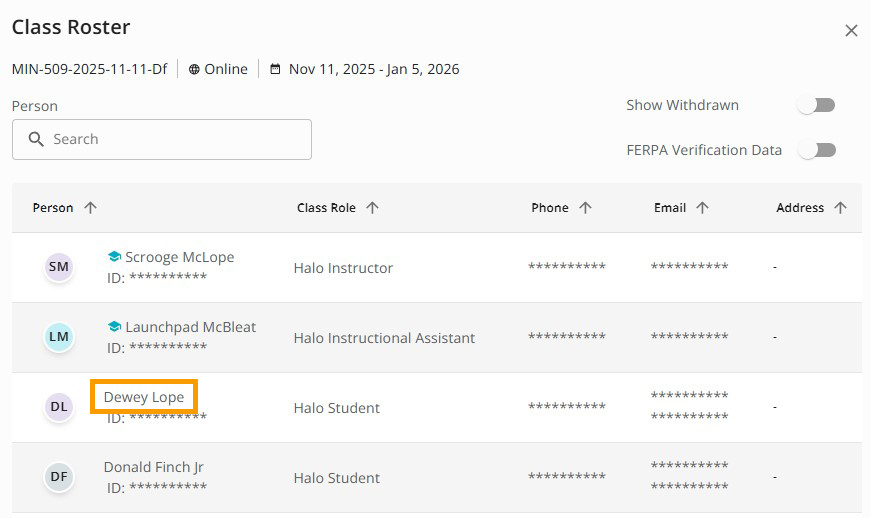Enable the Show Withdrawn toggle
The image size is (871, 518).
pyautogui.click(x=817, y=105)
